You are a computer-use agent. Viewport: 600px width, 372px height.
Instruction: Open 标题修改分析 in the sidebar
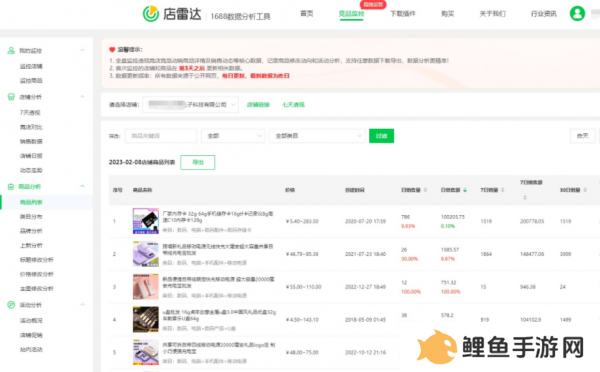coord(37,260)
